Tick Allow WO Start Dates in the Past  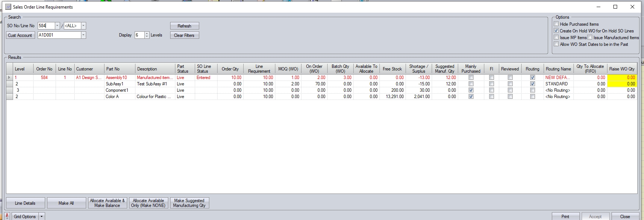556,44
